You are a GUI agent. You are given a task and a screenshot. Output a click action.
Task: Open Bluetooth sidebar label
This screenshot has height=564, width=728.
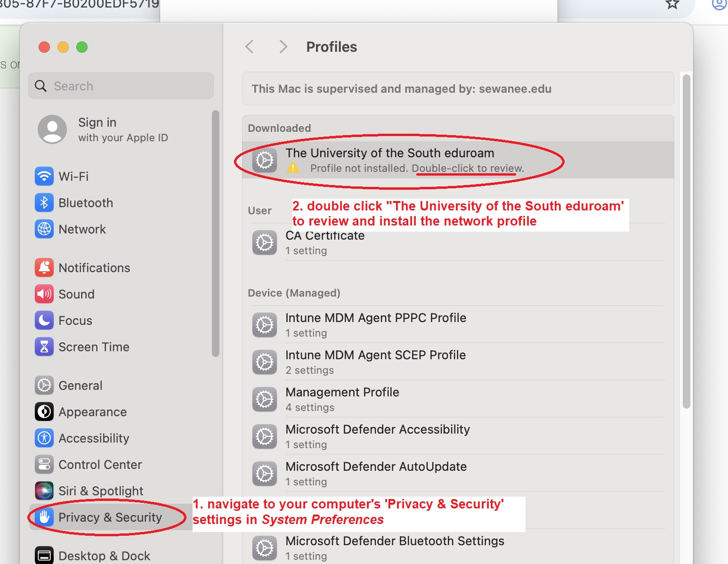86,203
